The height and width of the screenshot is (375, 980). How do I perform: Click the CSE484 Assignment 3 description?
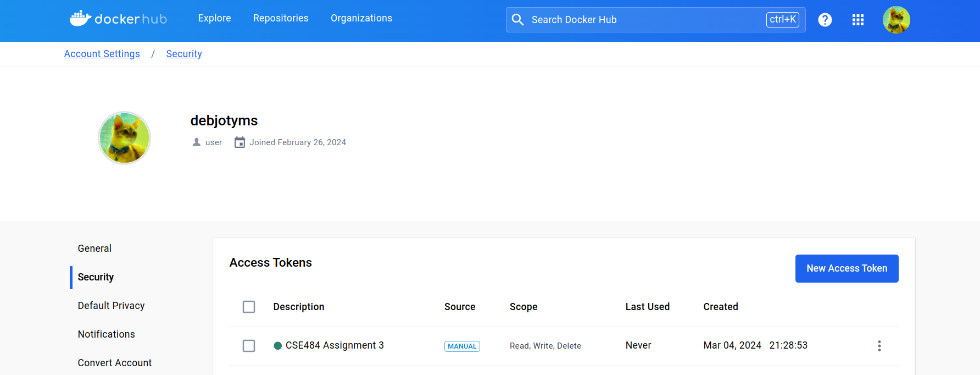(x=335, y=345)
